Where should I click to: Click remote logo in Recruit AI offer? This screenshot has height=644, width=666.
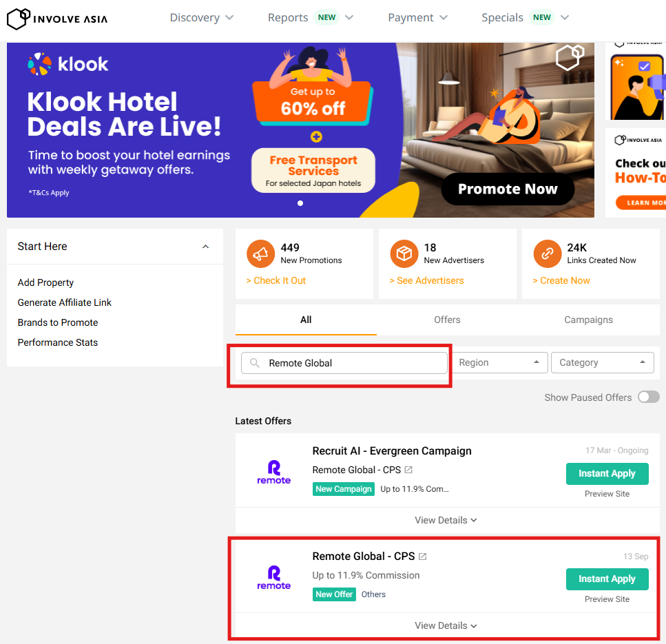[273, 472]
